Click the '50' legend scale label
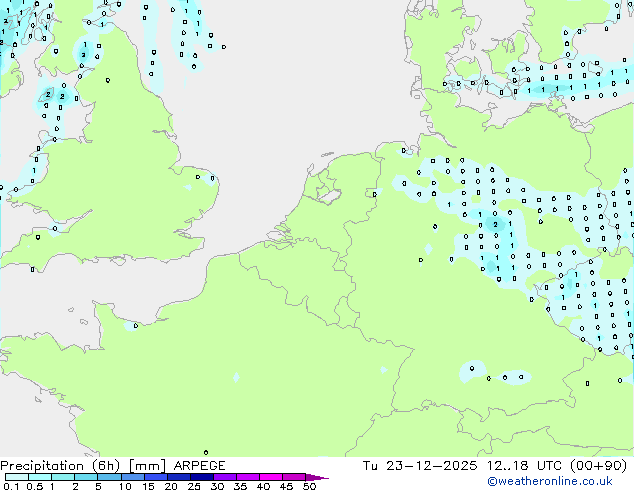Screen dimensions: 634x490 click(x=309, y=486)
